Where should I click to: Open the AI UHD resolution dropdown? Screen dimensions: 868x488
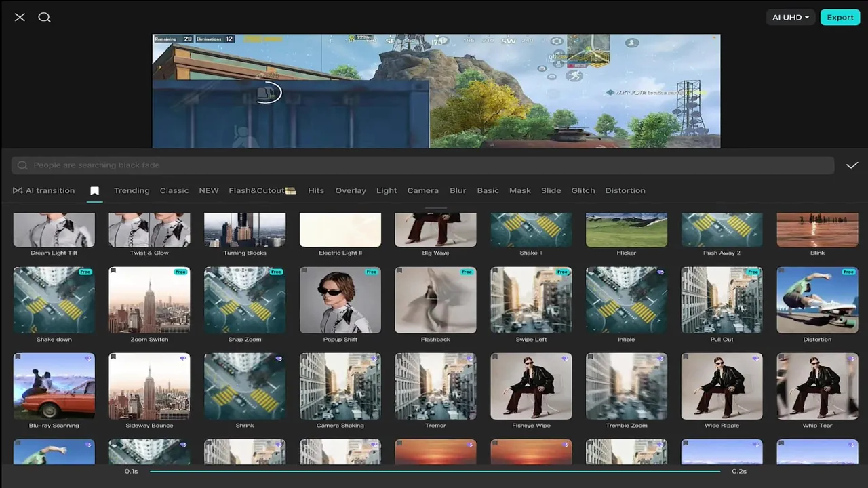[x=791, y=18]
